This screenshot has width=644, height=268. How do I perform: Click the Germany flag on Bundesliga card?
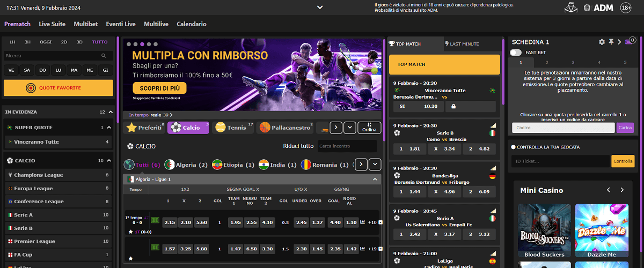[493, 176]
